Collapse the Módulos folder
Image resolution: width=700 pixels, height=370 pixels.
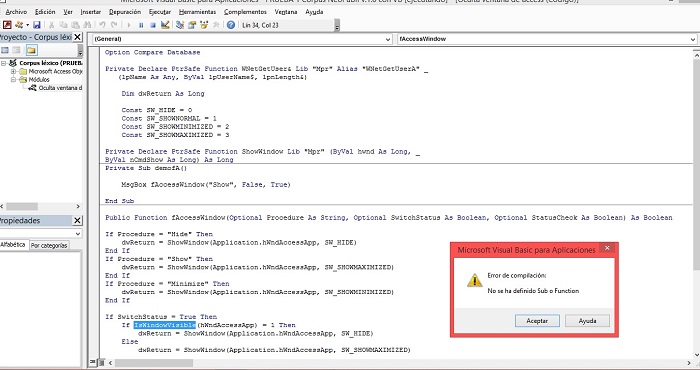point(13,79)
